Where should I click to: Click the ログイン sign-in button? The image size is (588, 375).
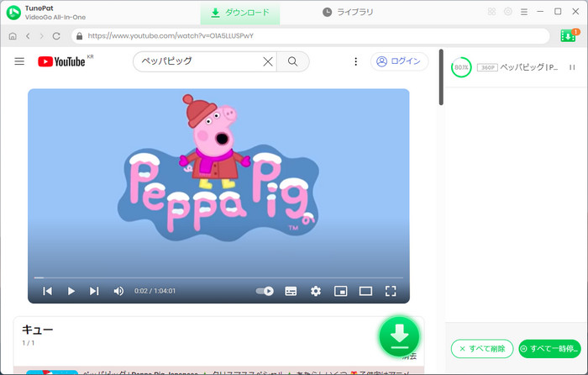pyautogui.click(x=399, y=61)
